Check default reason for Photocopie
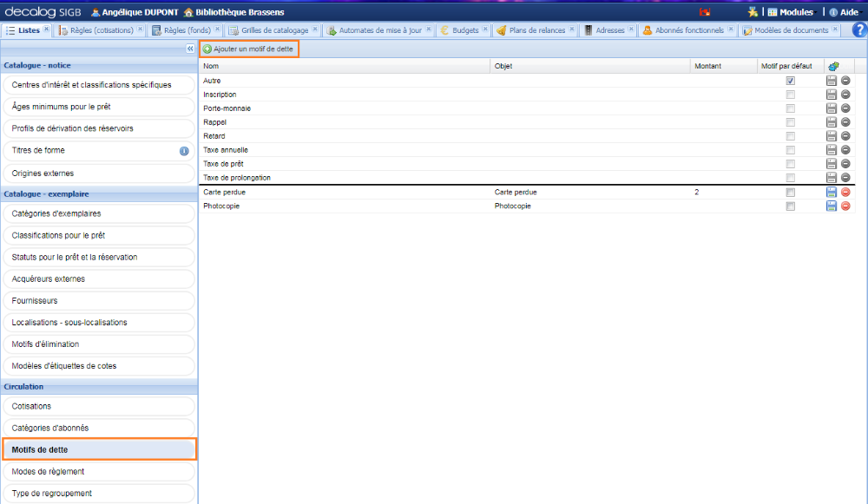Image resolution: width=868 pixels, height=504 pixels. pyautogui.click(x=790, y=206)
